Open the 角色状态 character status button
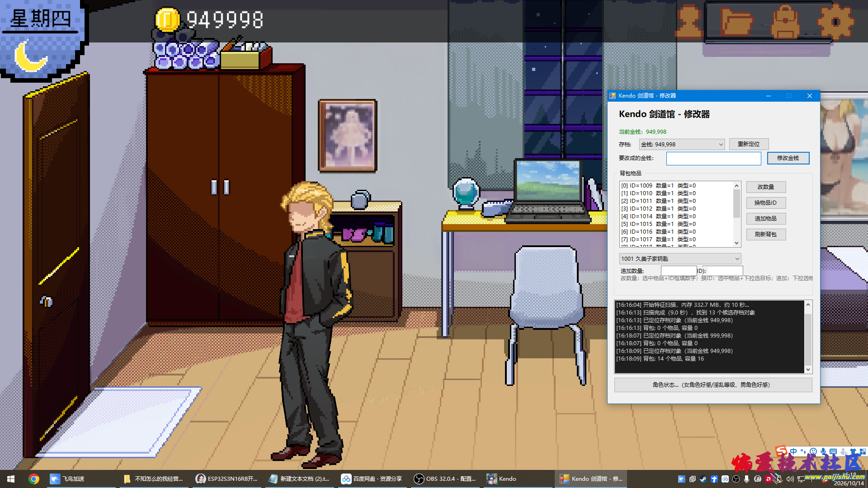868x488 pixels. pyautogui.click(x=713, y=385)
